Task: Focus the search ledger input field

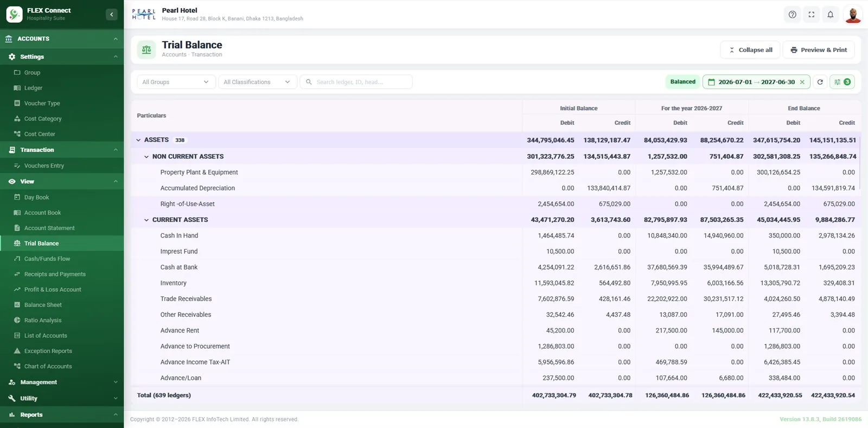Action: pos(356,82)
